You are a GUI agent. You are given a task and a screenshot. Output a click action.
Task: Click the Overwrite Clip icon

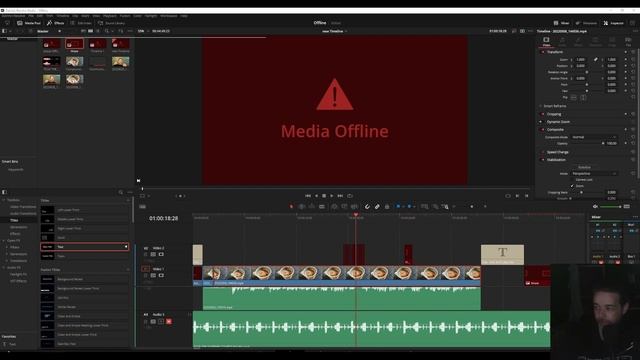(x=344, y=207)
